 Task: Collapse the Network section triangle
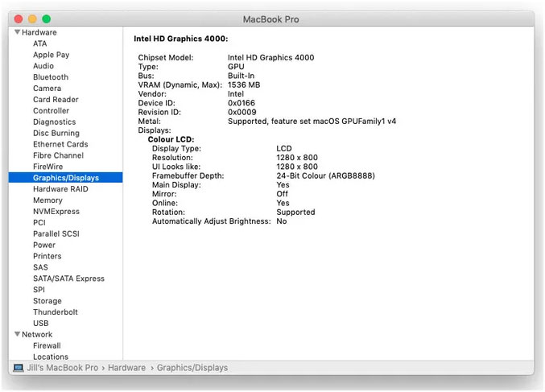point(17,334)
